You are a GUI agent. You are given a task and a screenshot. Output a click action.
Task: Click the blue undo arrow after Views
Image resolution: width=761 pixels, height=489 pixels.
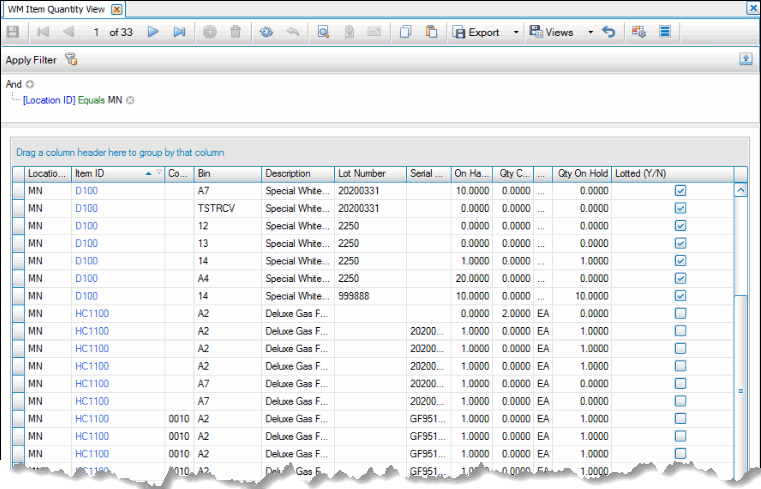tap(609, 32)
